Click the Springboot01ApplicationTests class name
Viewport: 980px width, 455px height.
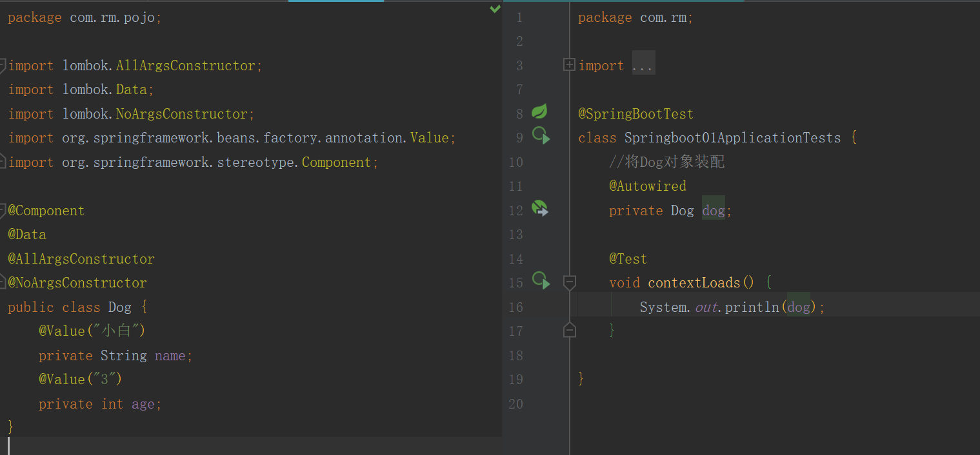click(x=732, y=138)
